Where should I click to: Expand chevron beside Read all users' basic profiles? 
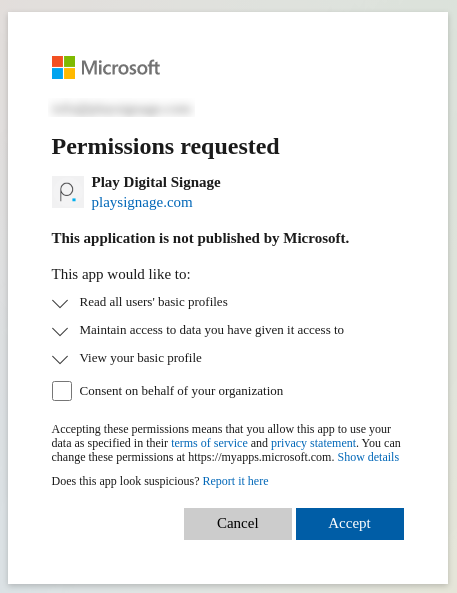pos(60,303)
